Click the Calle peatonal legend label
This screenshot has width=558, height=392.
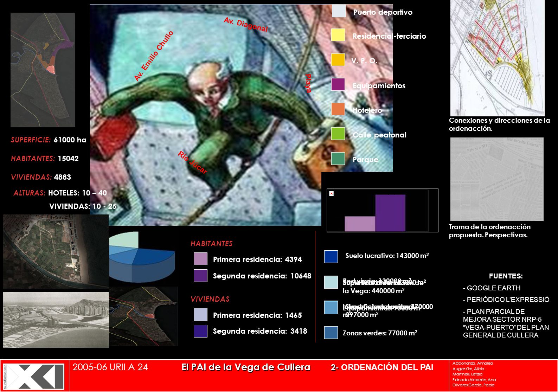tap(379, 135)
